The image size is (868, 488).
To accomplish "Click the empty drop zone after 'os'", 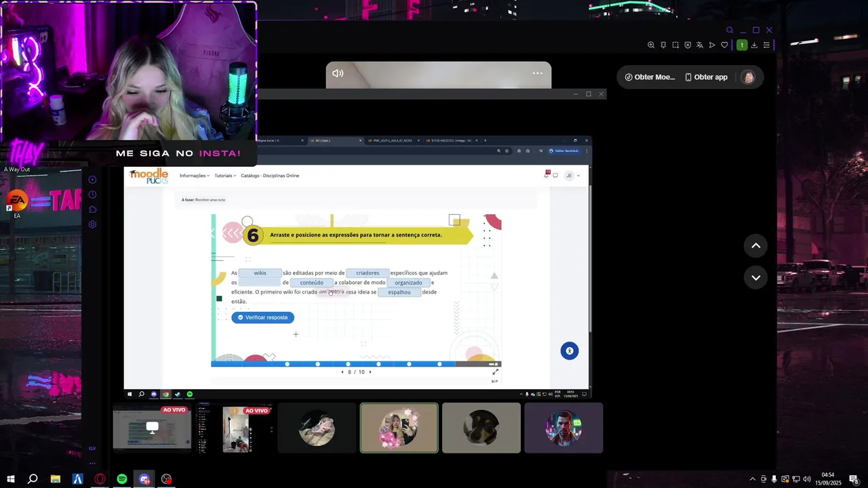I will point(260,283).
